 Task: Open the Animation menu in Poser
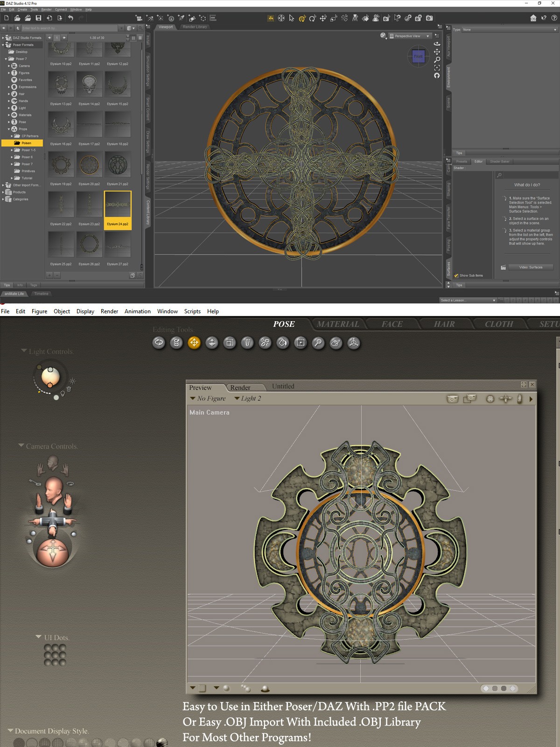(138, 311)
